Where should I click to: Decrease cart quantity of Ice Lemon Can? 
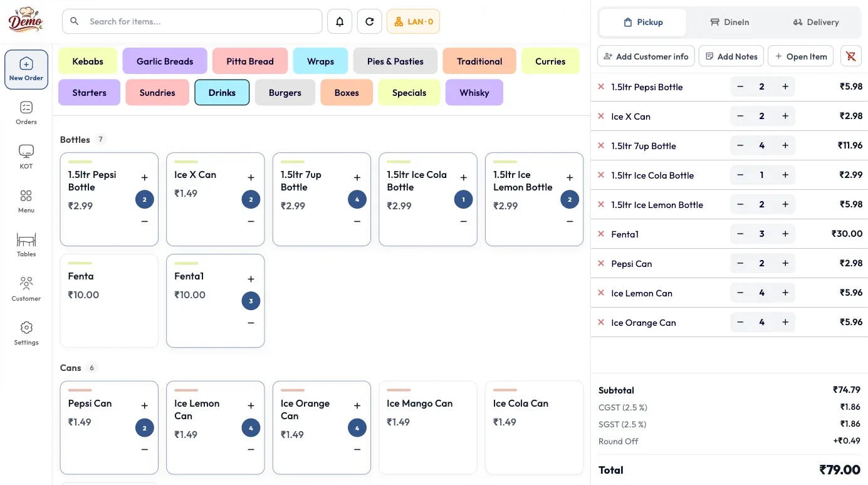pyautogui.click(x=740, y=293)
